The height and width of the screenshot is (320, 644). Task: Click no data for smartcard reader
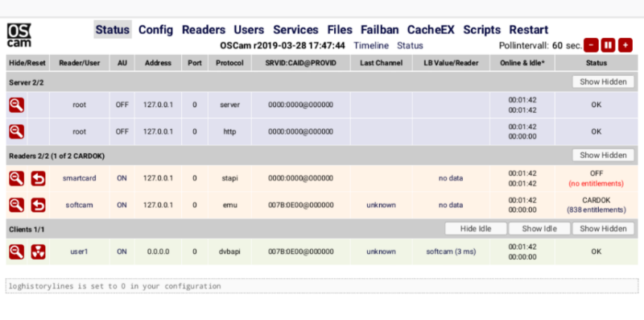[451, 178]
